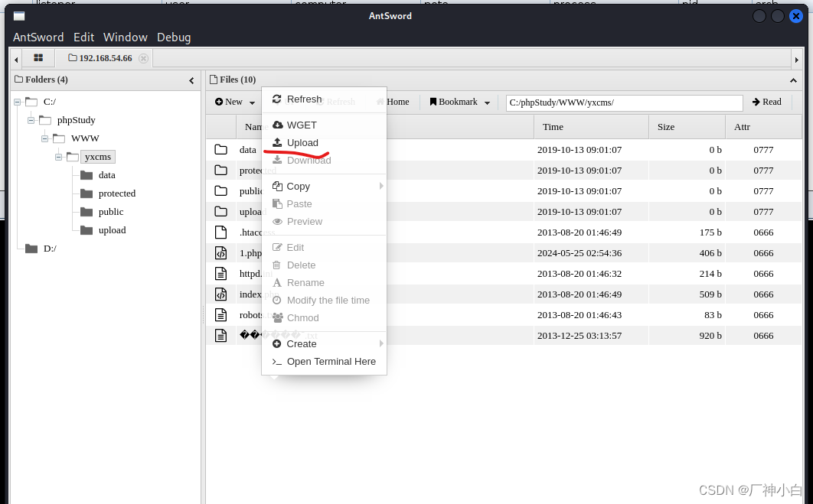Open the New dropdown button
813x504 pixels.
(235, 102)
